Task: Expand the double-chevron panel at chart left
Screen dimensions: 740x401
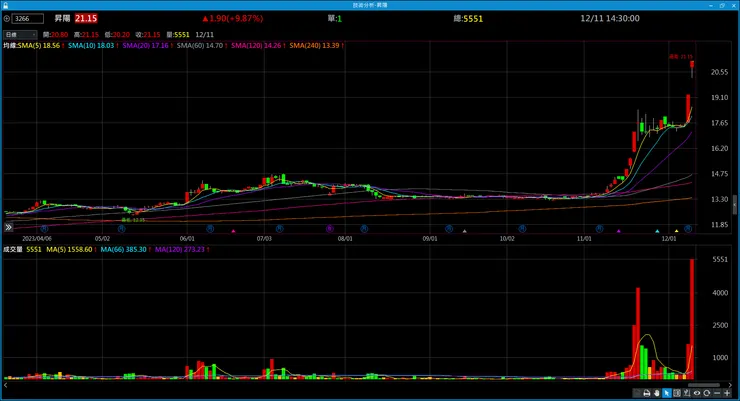Action: click(8, 227)
